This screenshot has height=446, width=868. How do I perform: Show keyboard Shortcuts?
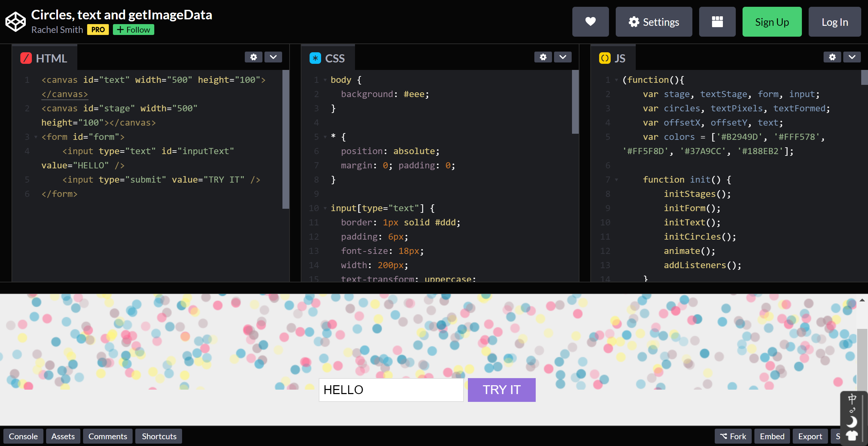click(x=159, y=436)
